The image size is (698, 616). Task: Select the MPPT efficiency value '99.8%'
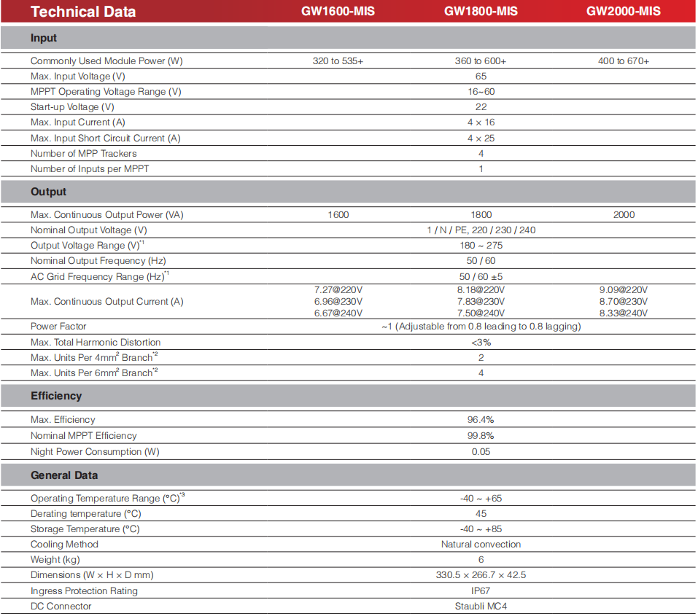481,436
